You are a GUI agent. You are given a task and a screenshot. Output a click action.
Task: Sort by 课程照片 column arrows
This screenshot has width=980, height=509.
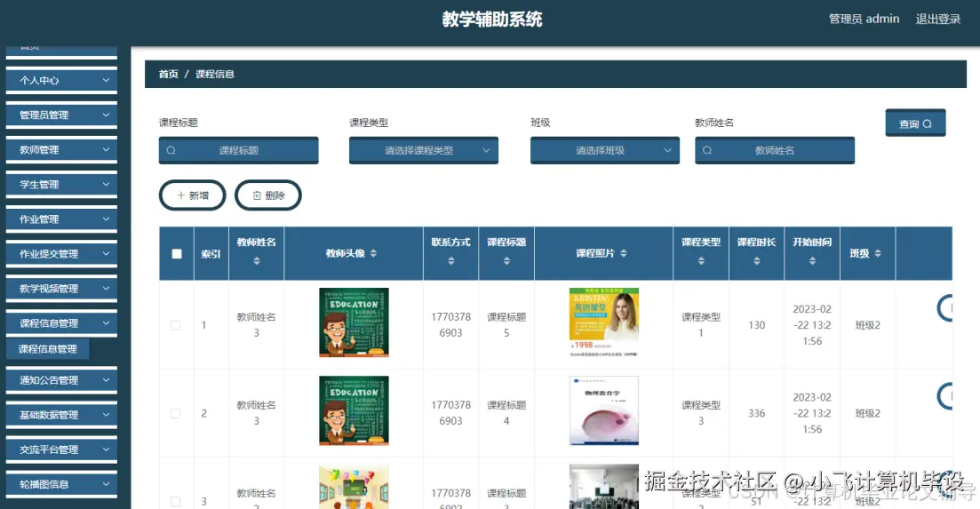coord(623,253)
